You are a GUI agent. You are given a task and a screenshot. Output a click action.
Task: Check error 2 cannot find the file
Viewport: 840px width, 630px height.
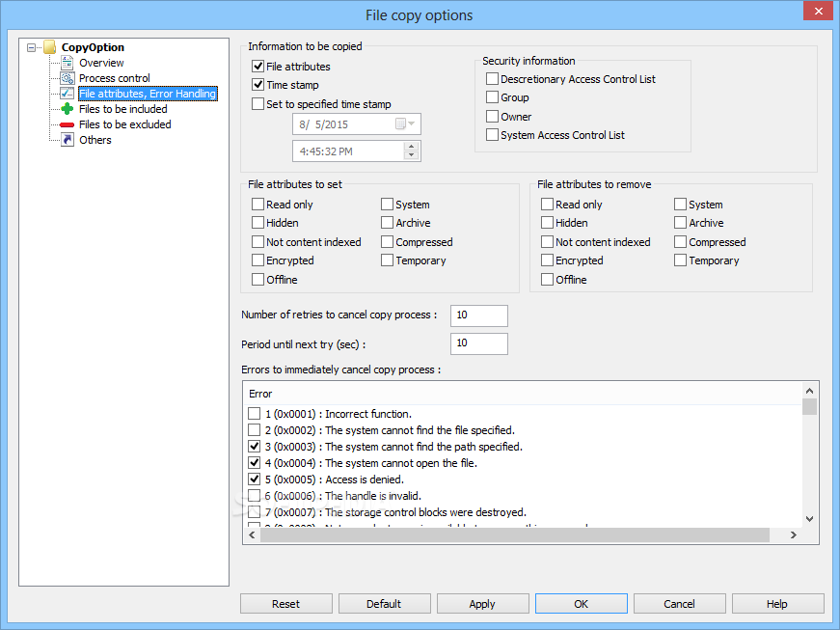(254, 430)
